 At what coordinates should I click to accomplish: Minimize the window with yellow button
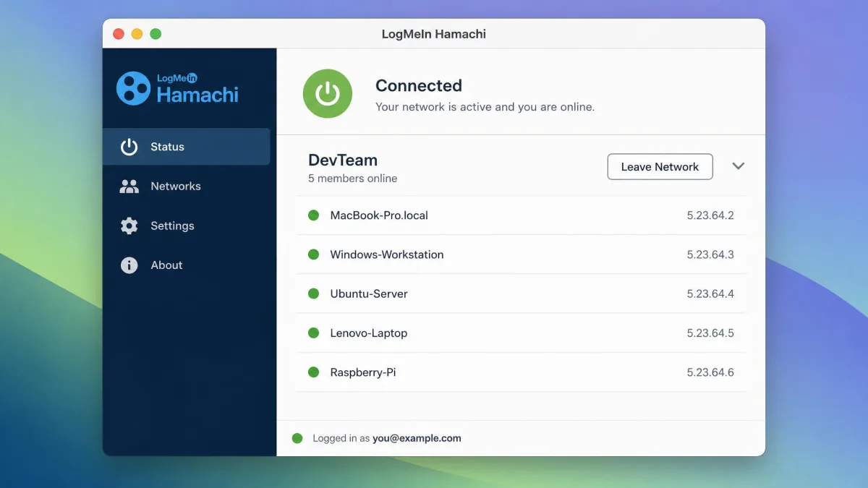point(137,34)
